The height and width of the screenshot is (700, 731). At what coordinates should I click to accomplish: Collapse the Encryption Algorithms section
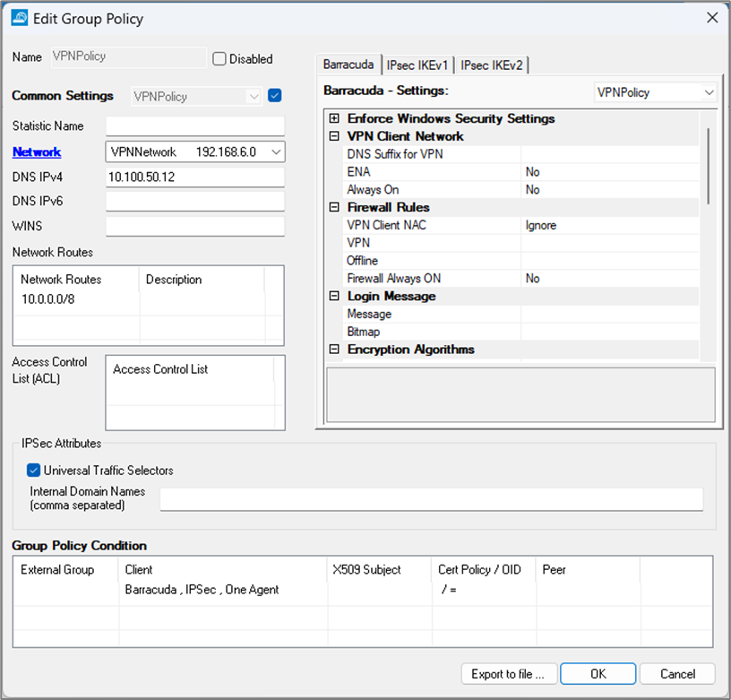(x=334, y=350)
